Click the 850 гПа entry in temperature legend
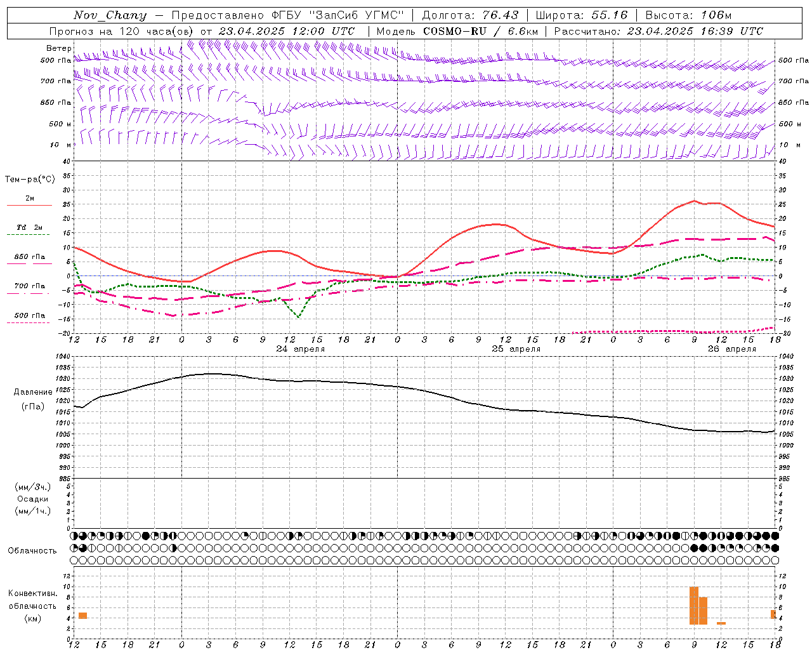The image size is (812, 650). click(30, 257)
